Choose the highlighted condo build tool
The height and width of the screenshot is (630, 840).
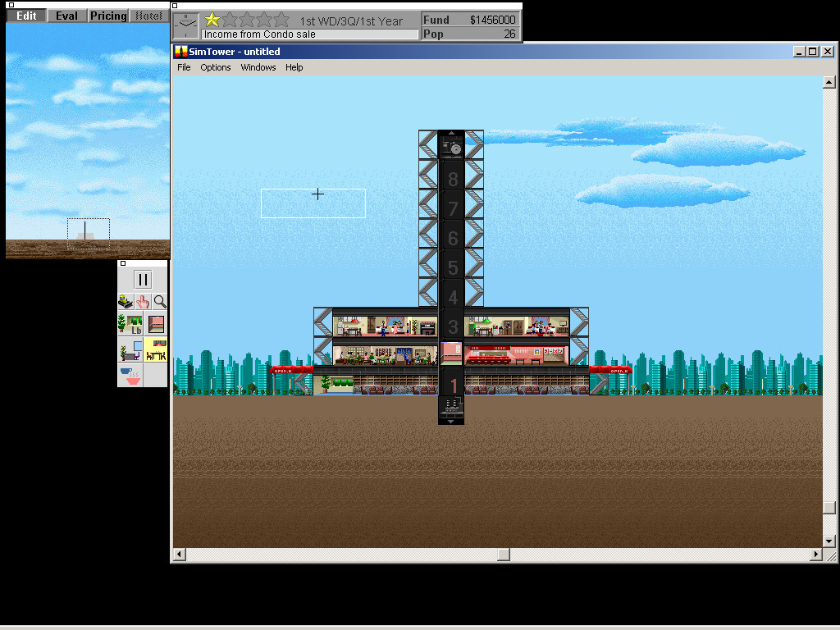tap(155, 349)
